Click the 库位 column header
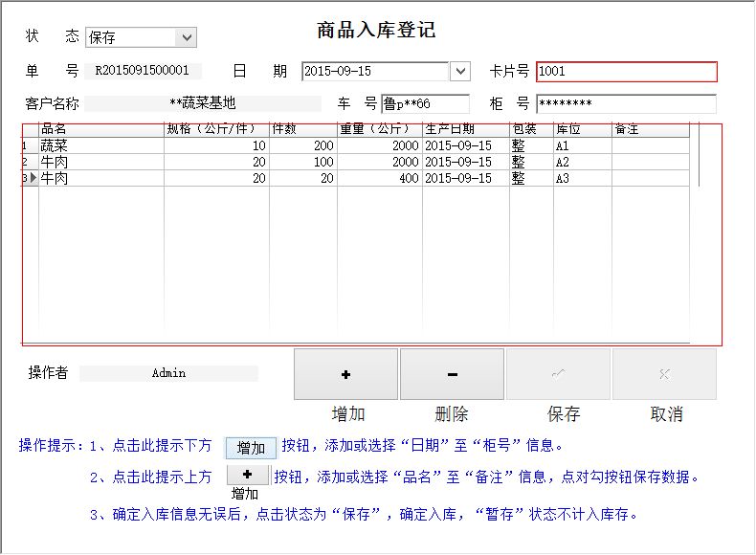Image resolution: width=756 pixels, height=555 pixels. [583, 129]
